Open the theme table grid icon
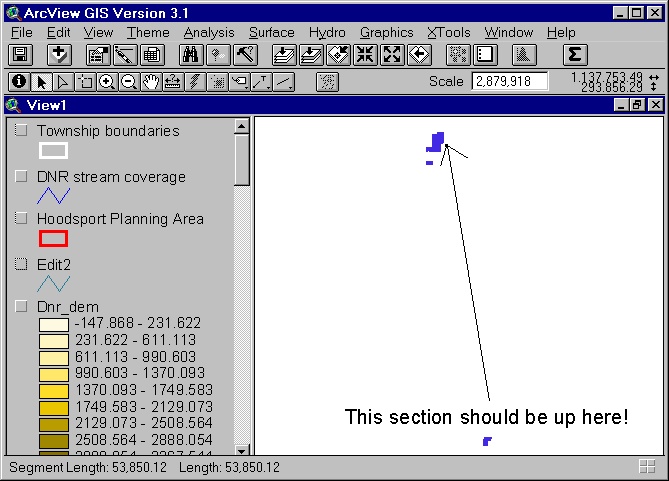669x481 pixels. pyautogui.click(x=151, y=55)
